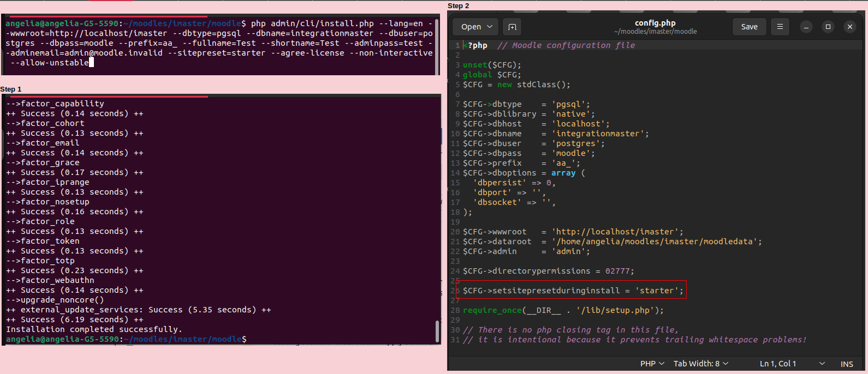Click the $CFG->dbname 'integrationmaster' line

pyautogui.click(x=556, y=134)
